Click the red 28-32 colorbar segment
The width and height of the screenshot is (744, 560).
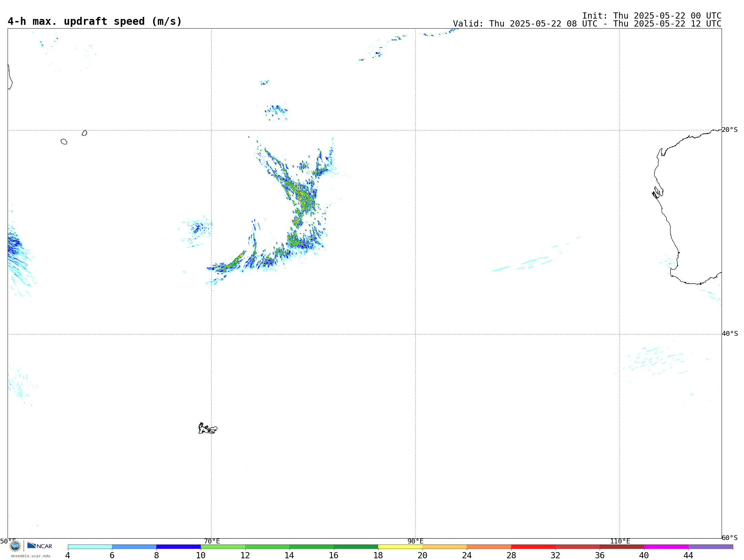tap(533, 547)
